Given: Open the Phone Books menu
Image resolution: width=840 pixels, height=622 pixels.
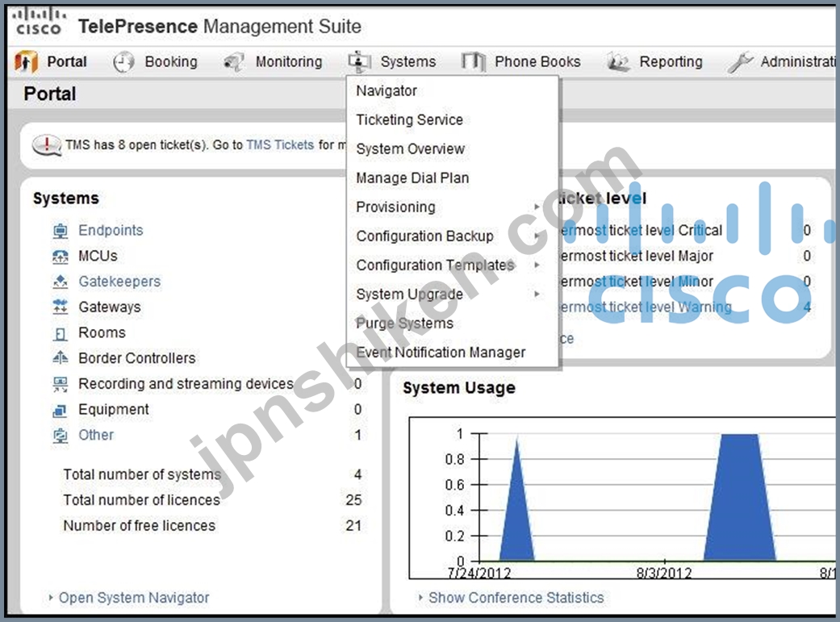Looking at the screenshot, I should click(537, 62).
